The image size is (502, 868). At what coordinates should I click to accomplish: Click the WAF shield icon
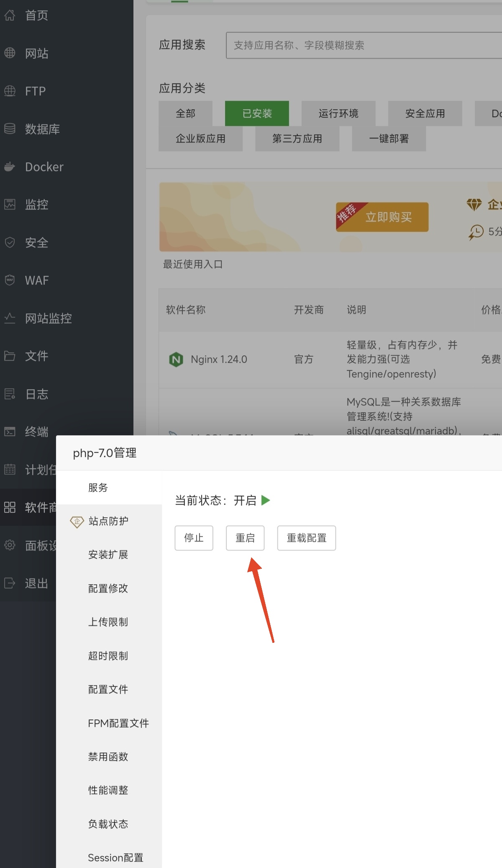10,280
